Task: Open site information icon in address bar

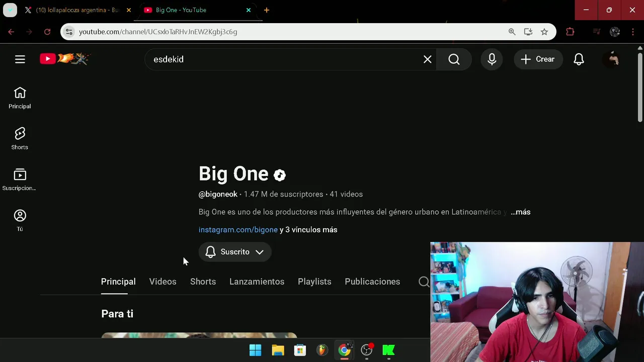Action: point(69,32)
